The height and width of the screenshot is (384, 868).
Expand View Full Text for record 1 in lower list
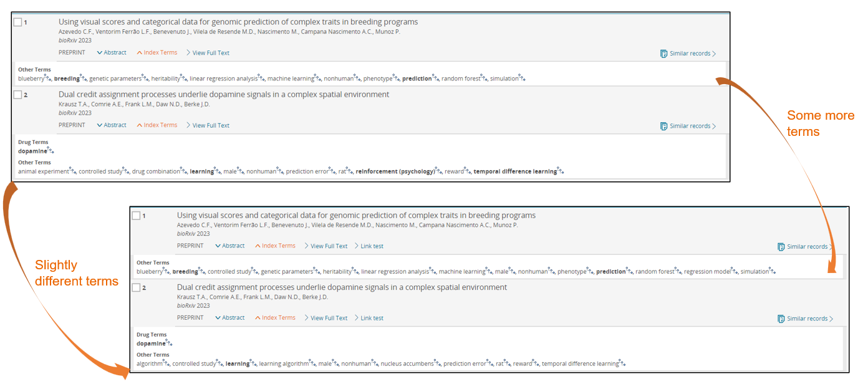[x=325, y=246]
